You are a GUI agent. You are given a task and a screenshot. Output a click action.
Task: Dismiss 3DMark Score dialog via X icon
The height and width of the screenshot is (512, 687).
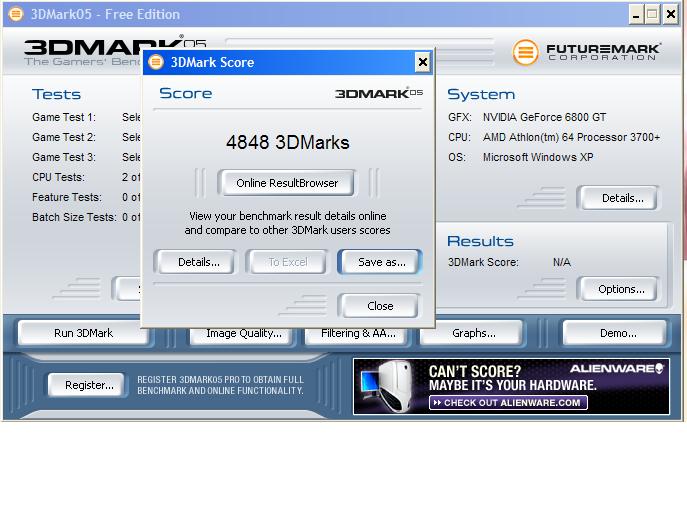coord(422,62)
